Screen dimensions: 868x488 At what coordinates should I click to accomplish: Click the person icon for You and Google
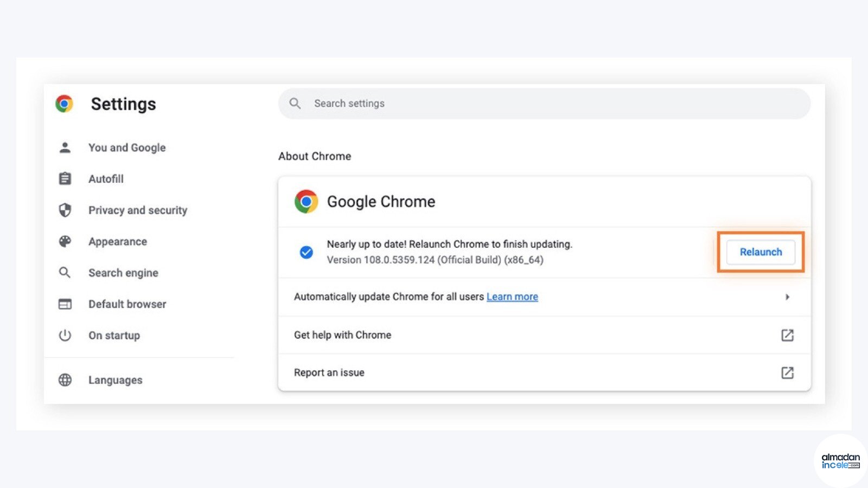tap(65, 147)
